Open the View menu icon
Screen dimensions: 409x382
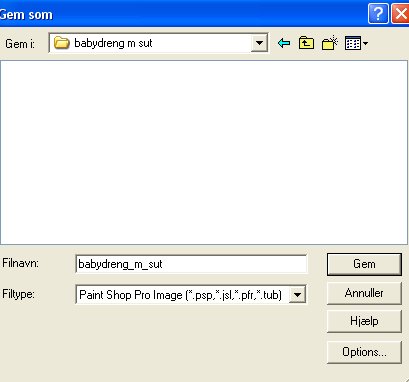[356, 43]
